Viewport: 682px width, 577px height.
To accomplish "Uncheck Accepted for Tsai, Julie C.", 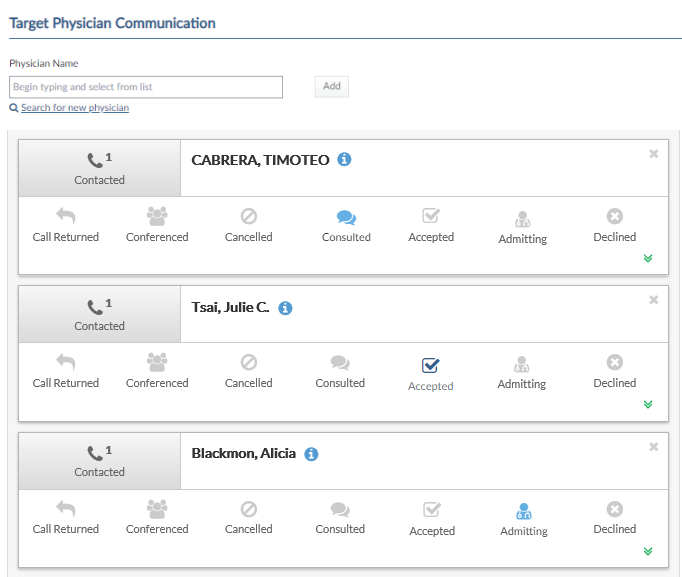I will [431, 365].
